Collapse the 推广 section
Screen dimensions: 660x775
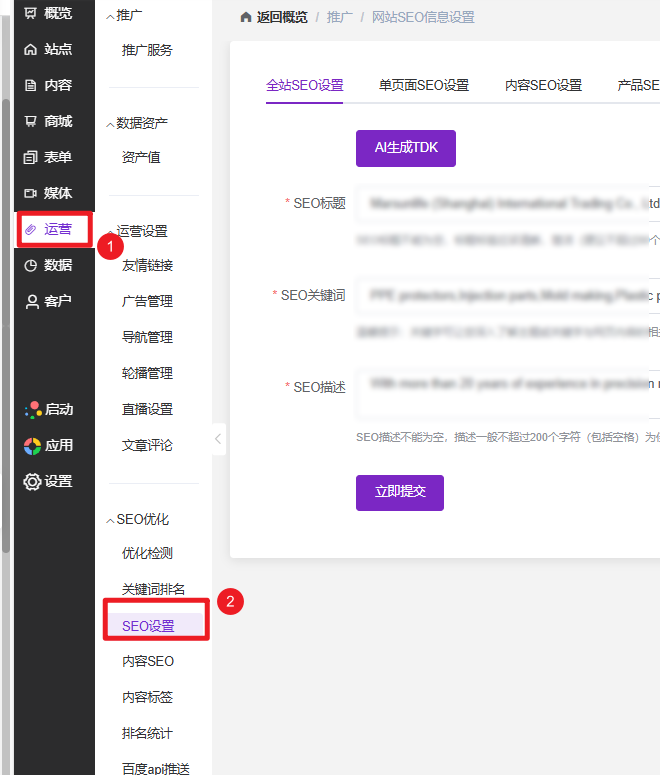coord(110,16)
